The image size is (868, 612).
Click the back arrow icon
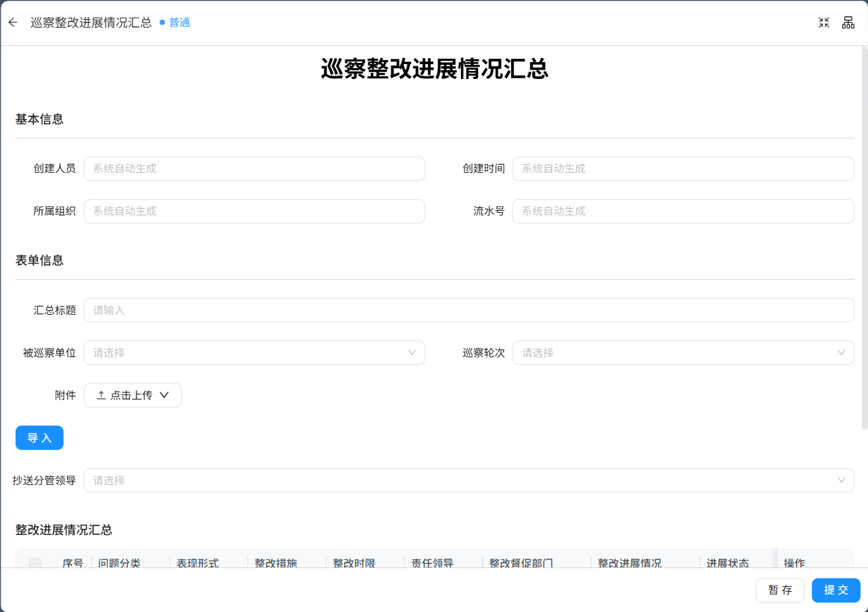[13, 22]
